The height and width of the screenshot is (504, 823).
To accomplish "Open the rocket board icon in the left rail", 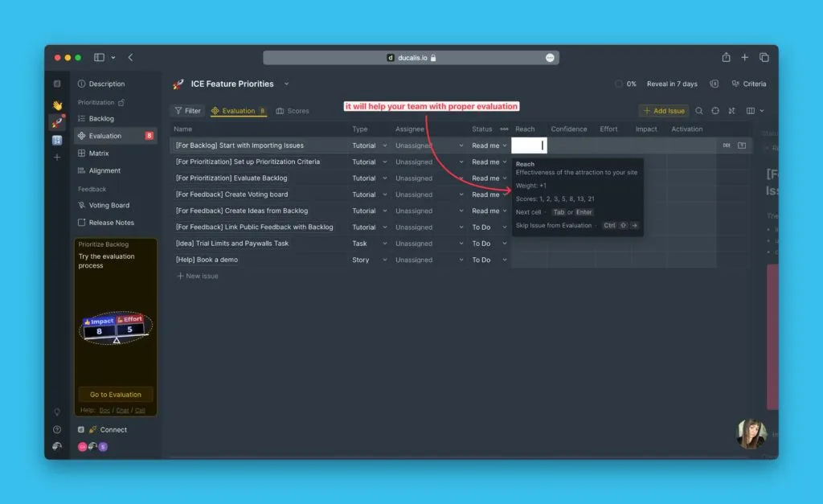I will coord(57,122).
